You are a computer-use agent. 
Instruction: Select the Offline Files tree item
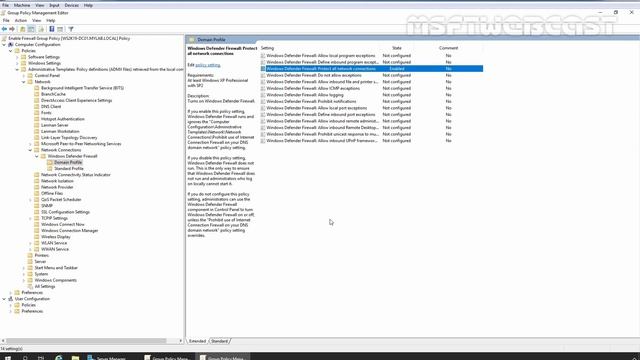click(x=52, y=193)
